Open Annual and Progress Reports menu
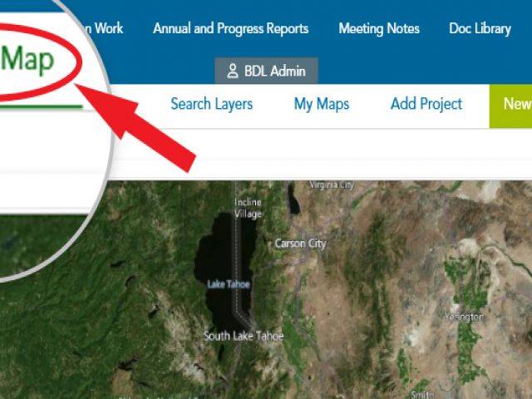The image size is (532, 399). [x=231, y=28]
